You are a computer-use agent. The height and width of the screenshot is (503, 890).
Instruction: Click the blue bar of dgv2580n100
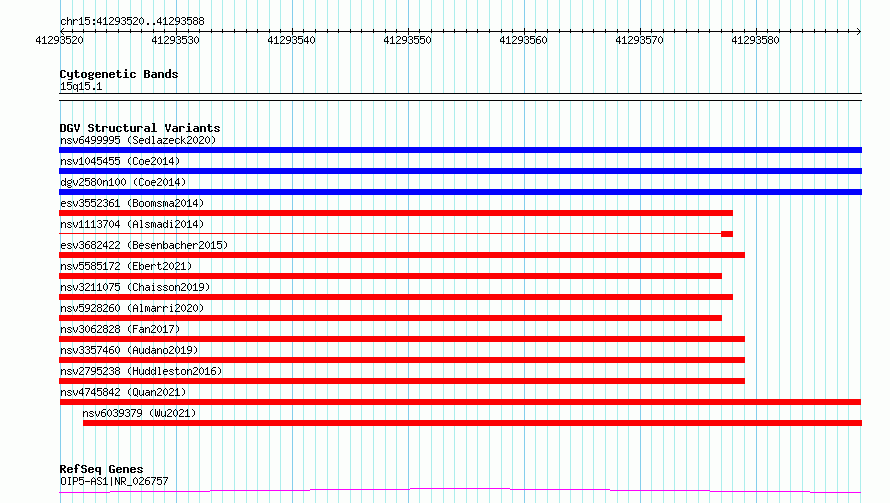460,192
